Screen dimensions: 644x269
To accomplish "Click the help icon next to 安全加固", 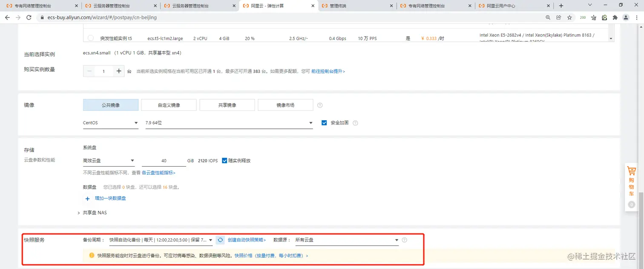I will pyautogui.click(x=355, y=123).
